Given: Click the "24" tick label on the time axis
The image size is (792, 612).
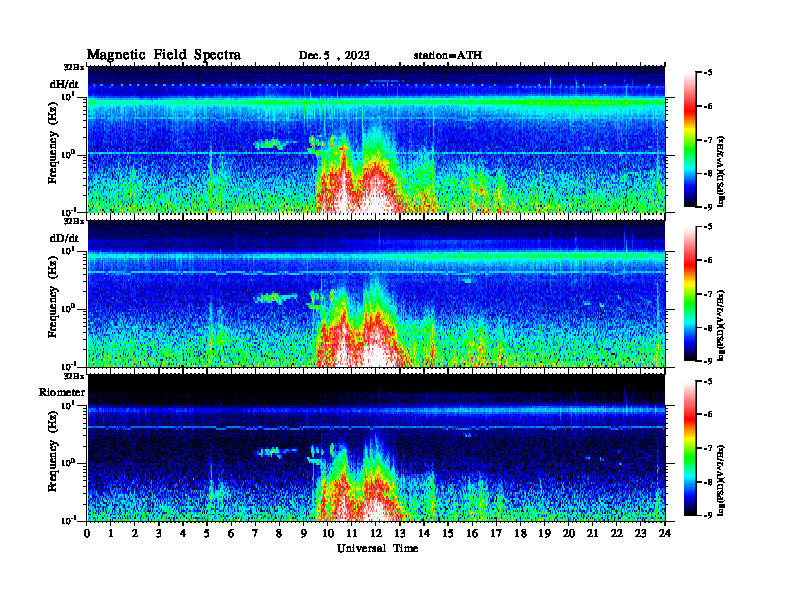Looking at the screenshot, I should pos(665,533).
